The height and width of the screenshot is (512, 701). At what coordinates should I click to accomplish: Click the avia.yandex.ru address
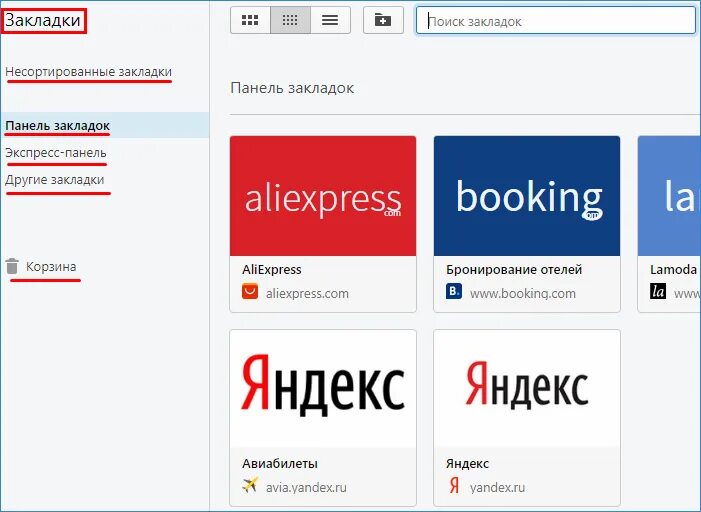[x=306, y=487]
